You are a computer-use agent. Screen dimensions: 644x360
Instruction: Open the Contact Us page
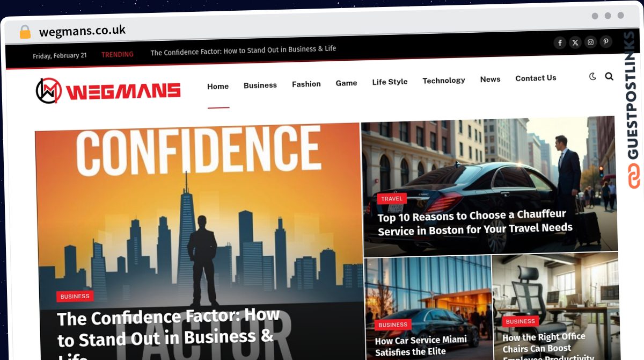(536, 78)
